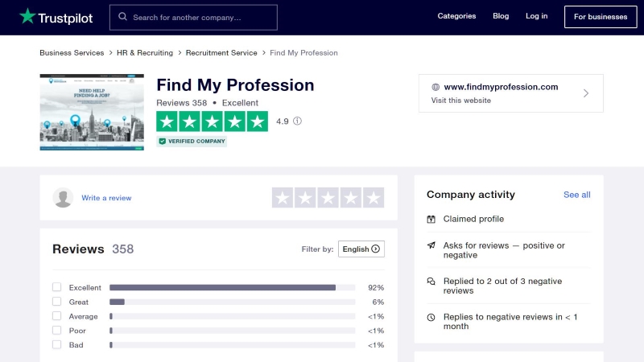This screenshot has height=362, width=644.
Task: Open the Blog page
Action: tap(501, 16)
